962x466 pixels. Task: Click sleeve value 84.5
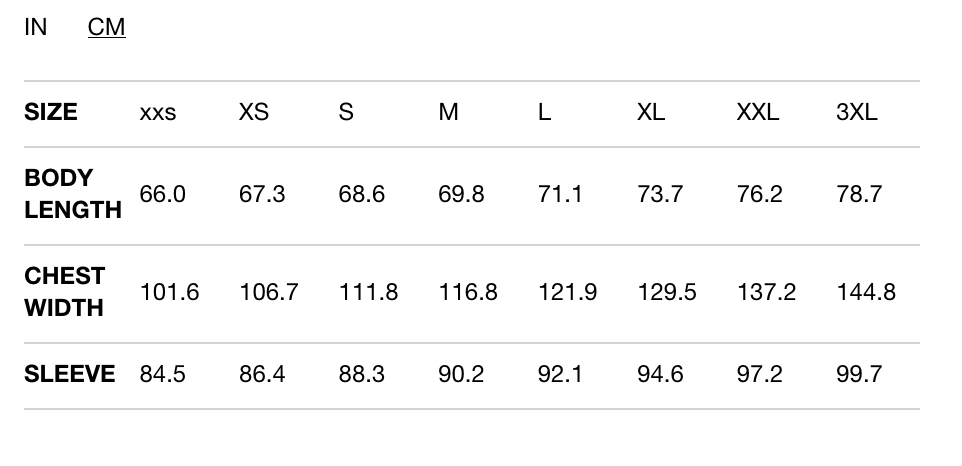point(163,374)
